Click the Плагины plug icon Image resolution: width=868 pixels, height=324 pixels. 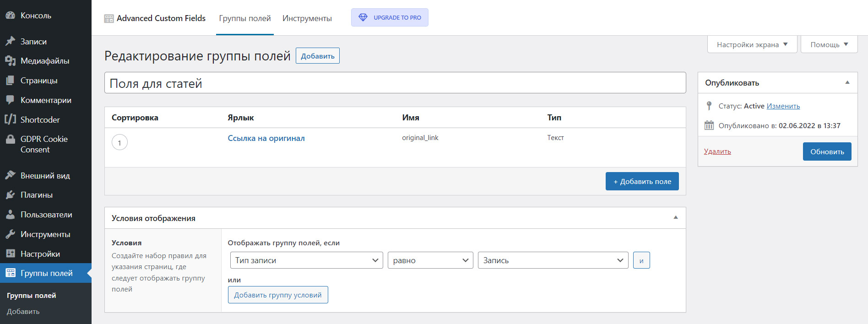[10, 195]
